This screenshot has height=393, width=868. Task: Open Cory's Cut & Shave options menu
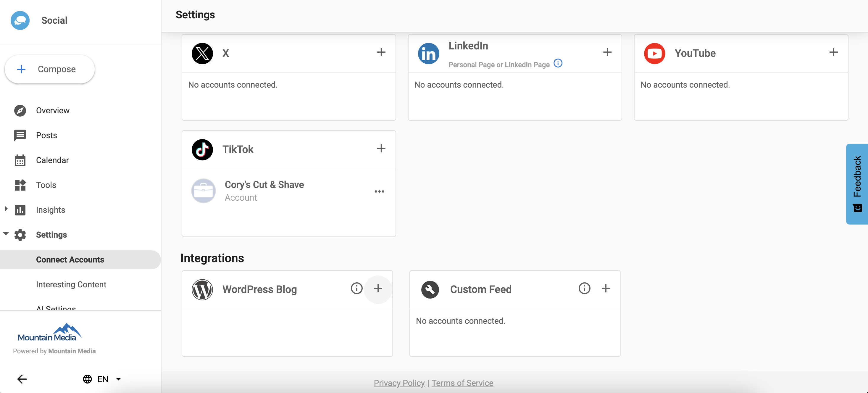(379, 191)
